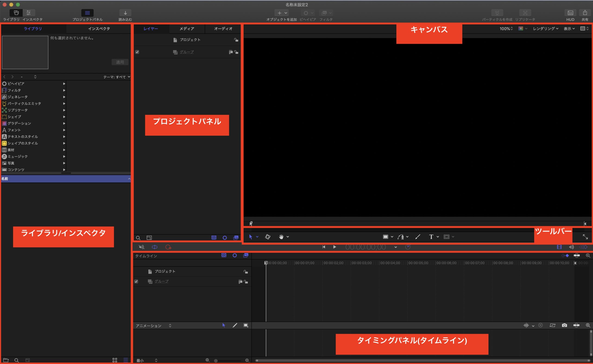
Task: Switch to the メディア tab
Action: point(187,29)
